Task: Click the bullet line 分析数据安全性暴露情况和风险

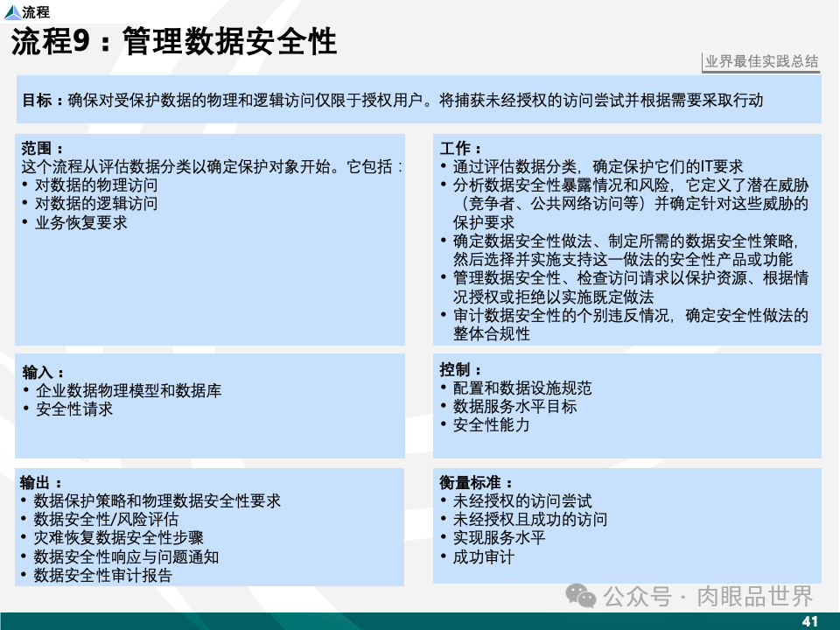Action: click(562, 185)
